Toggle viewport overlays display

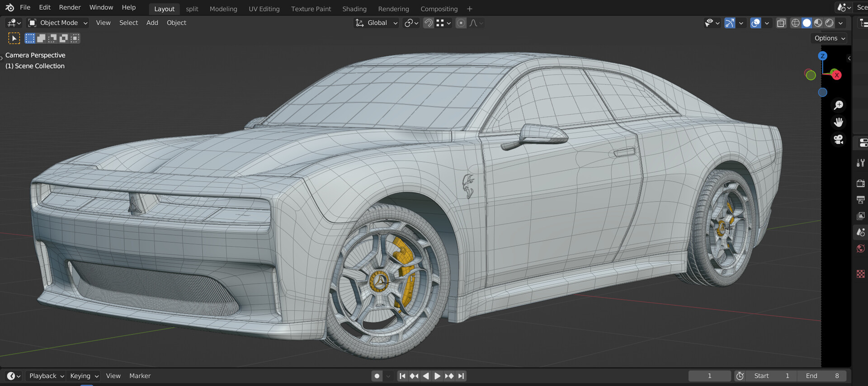click(755, 23)
